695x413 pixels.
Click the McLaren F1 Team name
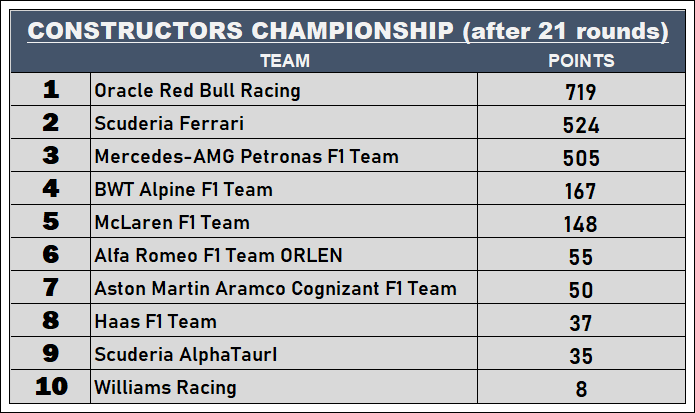coord(171,223)
